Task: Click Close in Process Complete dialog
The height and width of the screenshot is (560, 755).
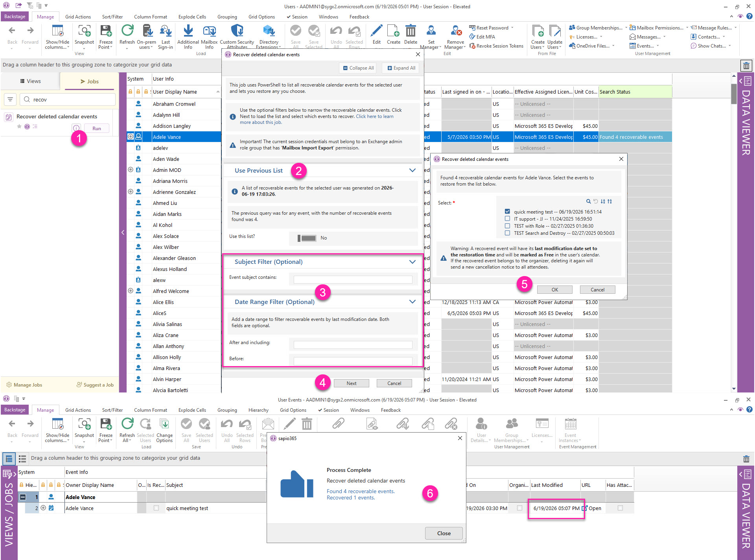Action: [x=444, y=533]
